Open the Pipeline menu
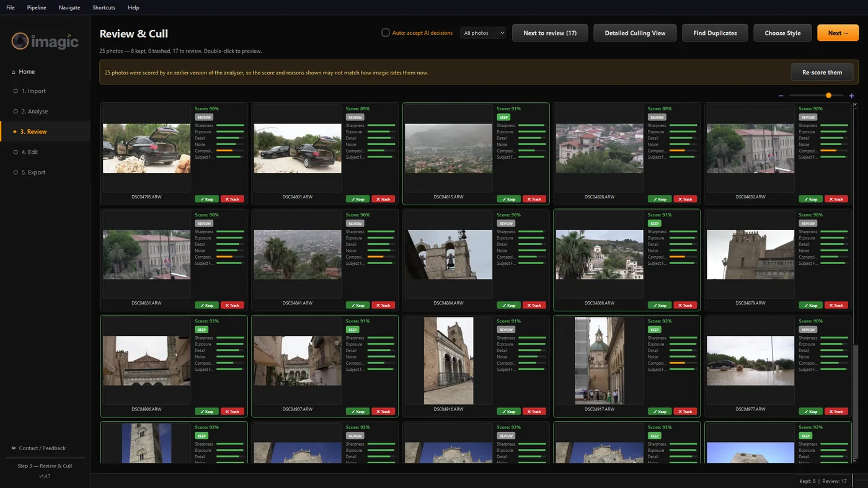 37,7
